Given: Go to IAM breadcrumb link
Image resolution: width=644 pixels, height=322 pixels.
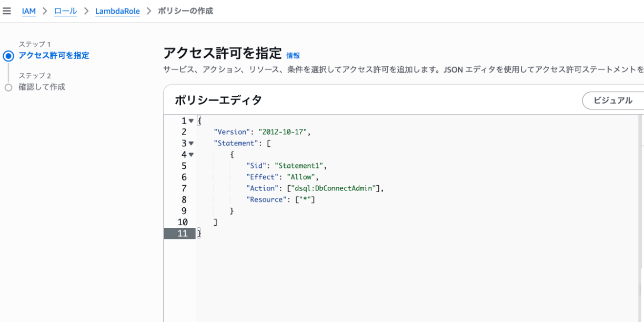Looking at the screenshot, I should pyautogui.click(x=29, y=11).
